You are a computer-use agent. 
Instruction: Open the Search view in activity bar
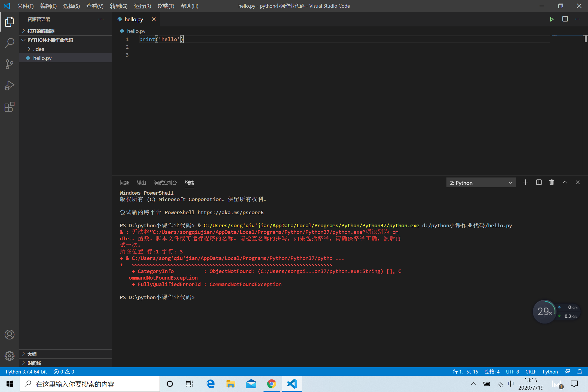(10, 43)
